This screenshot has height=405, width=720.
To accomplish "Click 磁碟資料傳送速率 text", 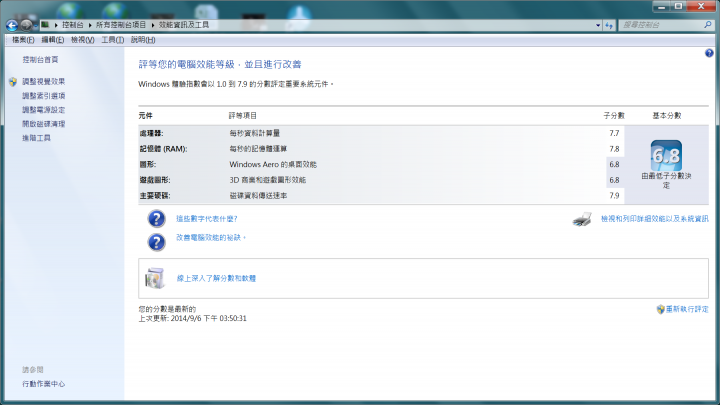I will (x=259, y=196).
